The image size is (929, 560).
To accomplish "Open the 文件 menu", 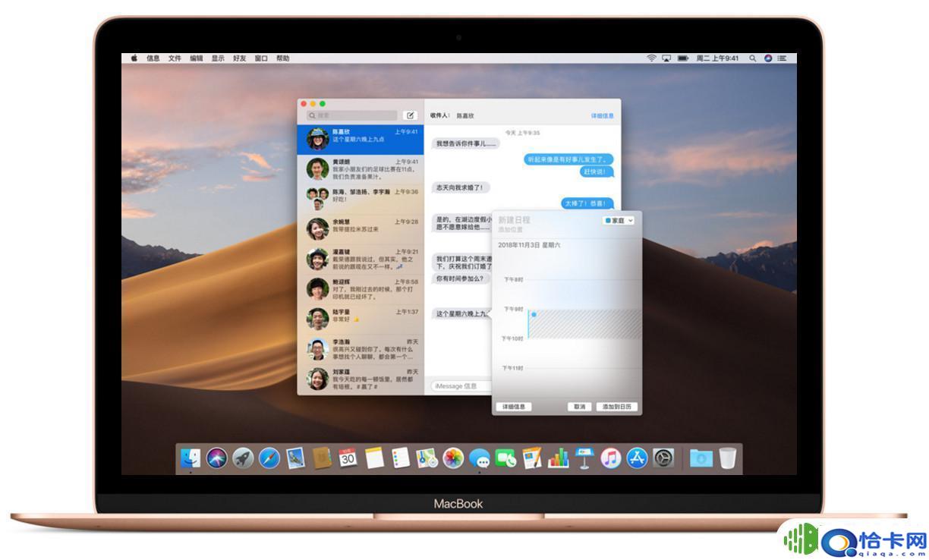I will pyautogui.click(x=175, y=58).
